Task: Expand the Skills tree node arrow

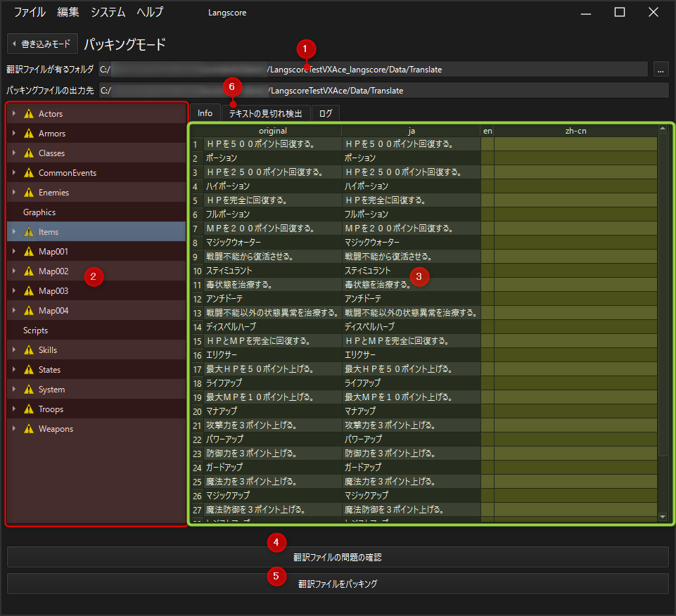Action: (14, 349)
